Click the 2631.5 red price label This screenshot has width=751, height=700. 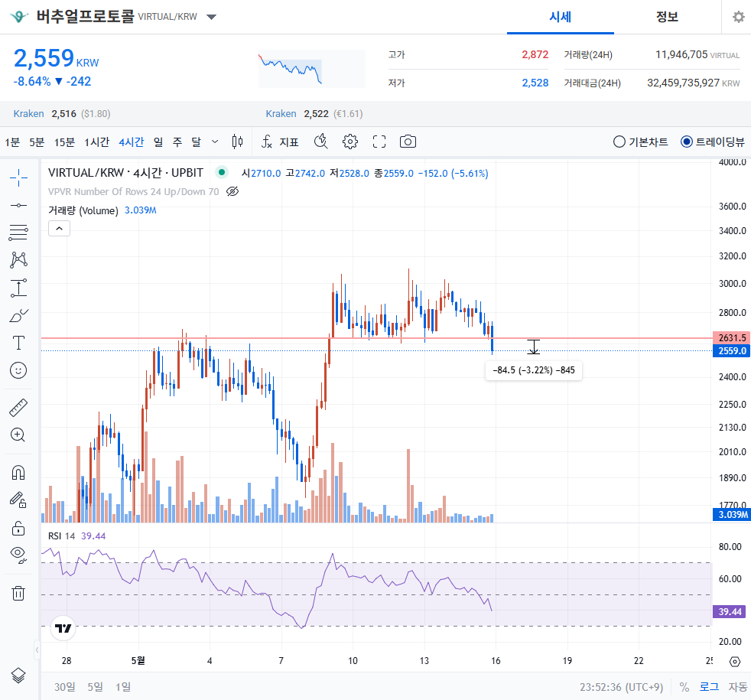tap(733, 338)
